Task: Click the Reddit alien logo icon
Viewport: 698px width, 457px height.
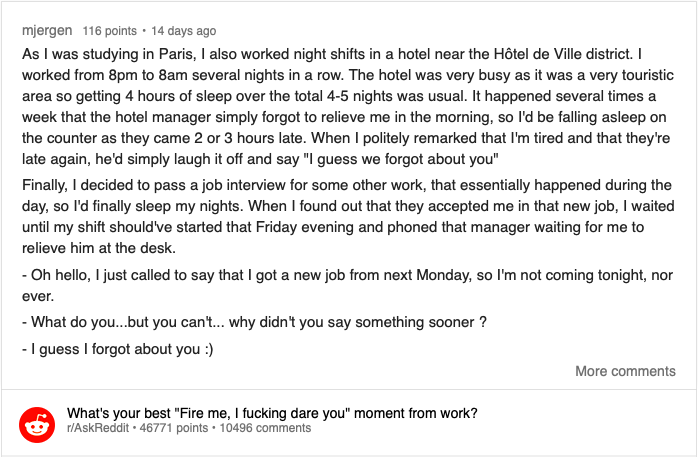Action: click(38, 427)
